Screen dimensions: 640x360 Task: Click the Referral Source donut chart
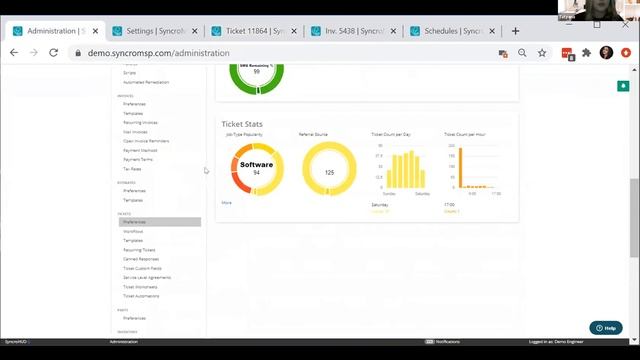click(x=329, y=169)
